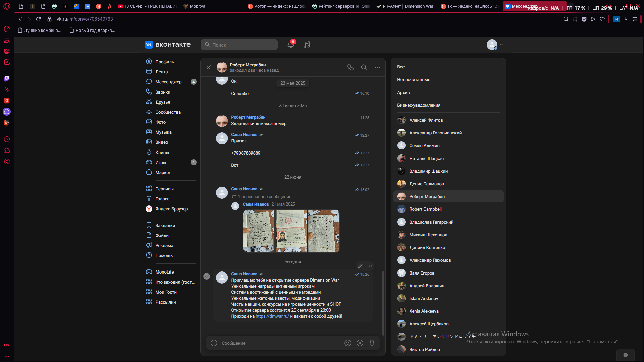The height and width of the screenshot is (362, 644).
Task: Open the dmwar.ru link in the message
Action: (x=272, y=316)
